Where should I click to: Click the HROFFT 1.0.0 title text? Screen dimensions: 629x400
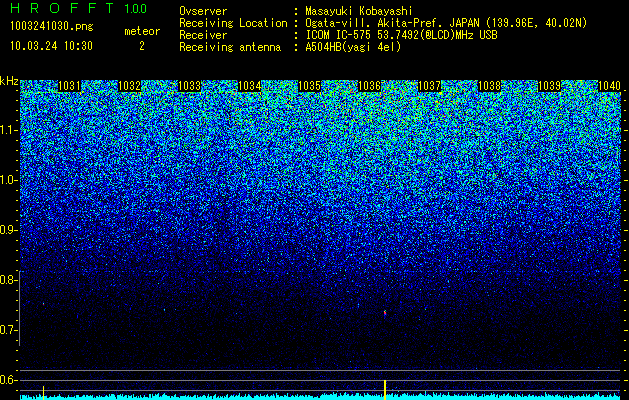[x=79, y=8]
